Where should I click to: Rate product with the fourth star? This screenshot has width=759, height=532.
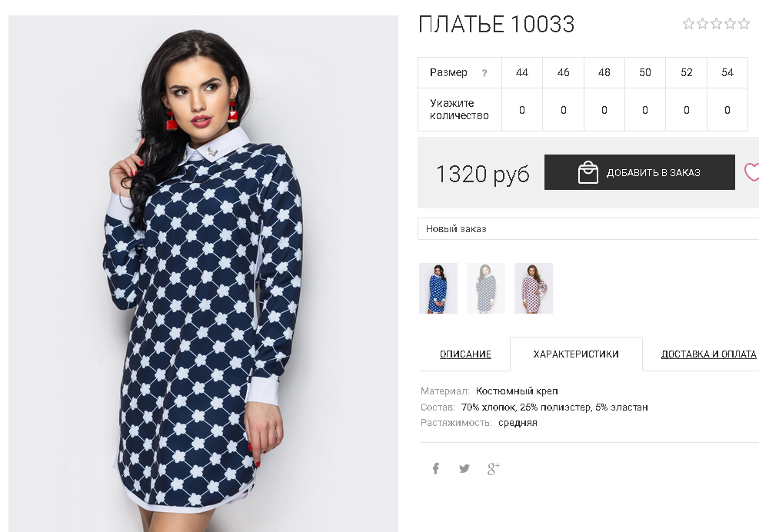tap(731, 23)
